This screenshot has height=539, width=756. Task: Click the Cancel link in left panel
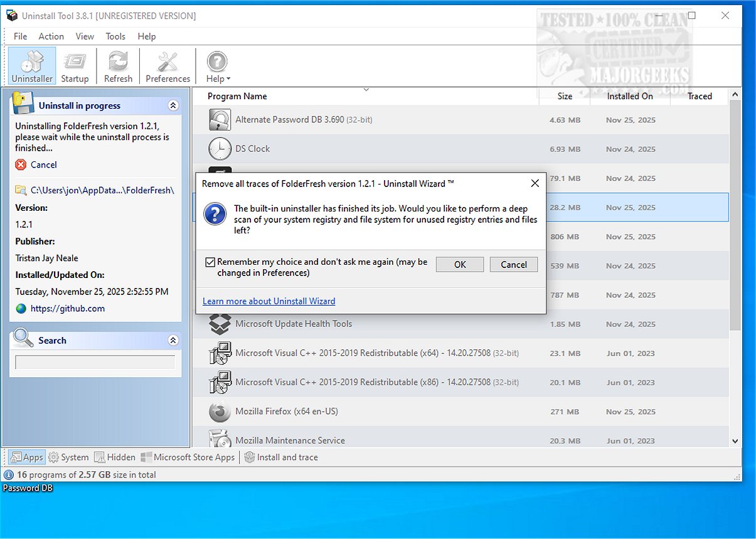[44, 164]
